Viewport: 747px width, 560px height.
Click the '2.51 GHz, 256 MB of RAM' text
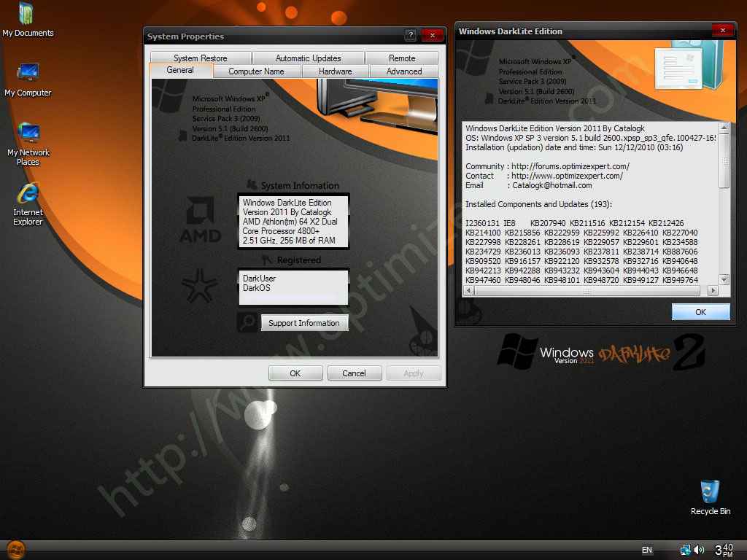coord(289,241)
